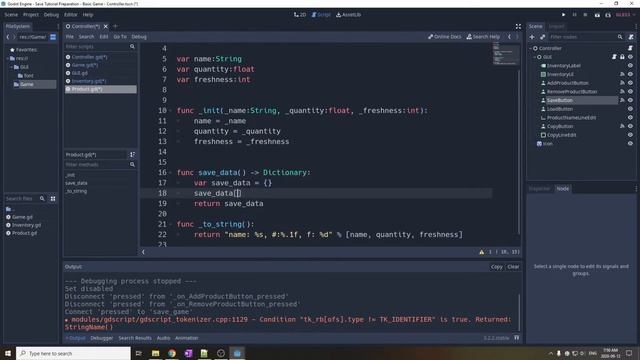Add a new scene tab
This screenshot has height=360, width=640.
(x=116, y=26)
